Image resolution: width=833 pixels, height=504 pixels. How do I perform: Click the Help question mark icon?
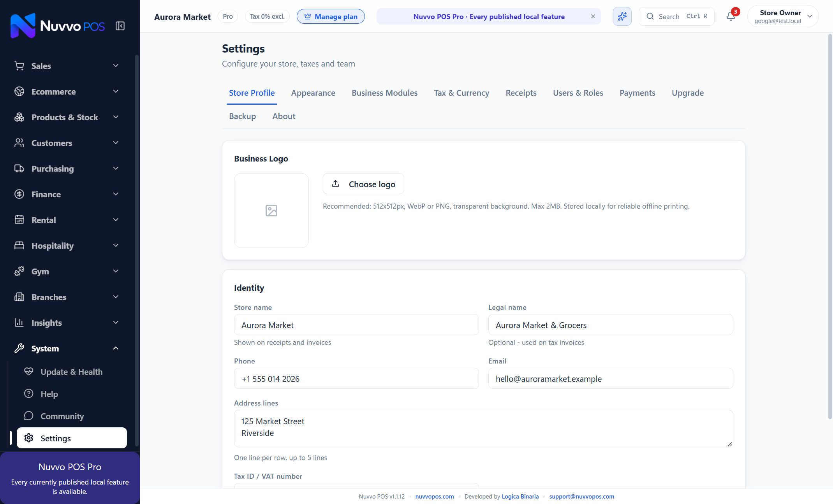[x=29, y=394]
